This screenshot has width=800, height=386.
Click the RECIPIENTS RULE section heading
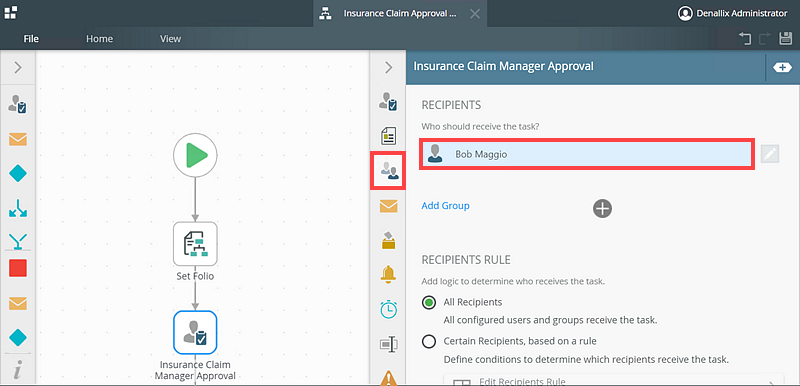[466, 260]
